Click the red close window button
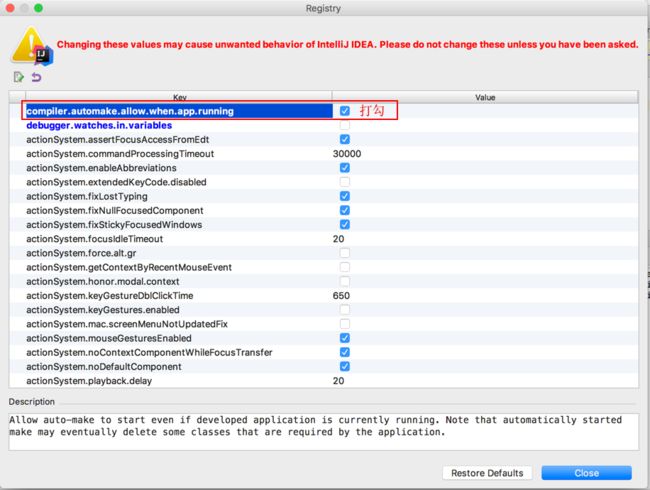650x490 pixels. point(10,8)
